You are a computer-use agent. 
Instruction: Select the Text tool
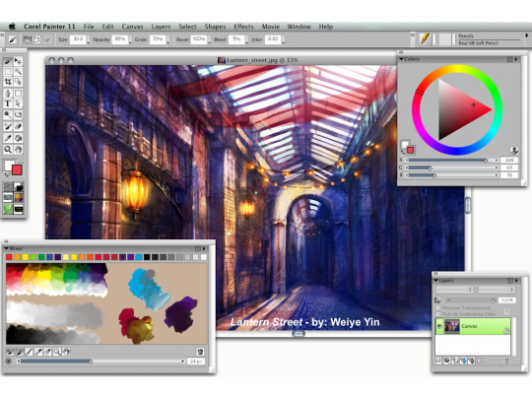click(8, 103)
